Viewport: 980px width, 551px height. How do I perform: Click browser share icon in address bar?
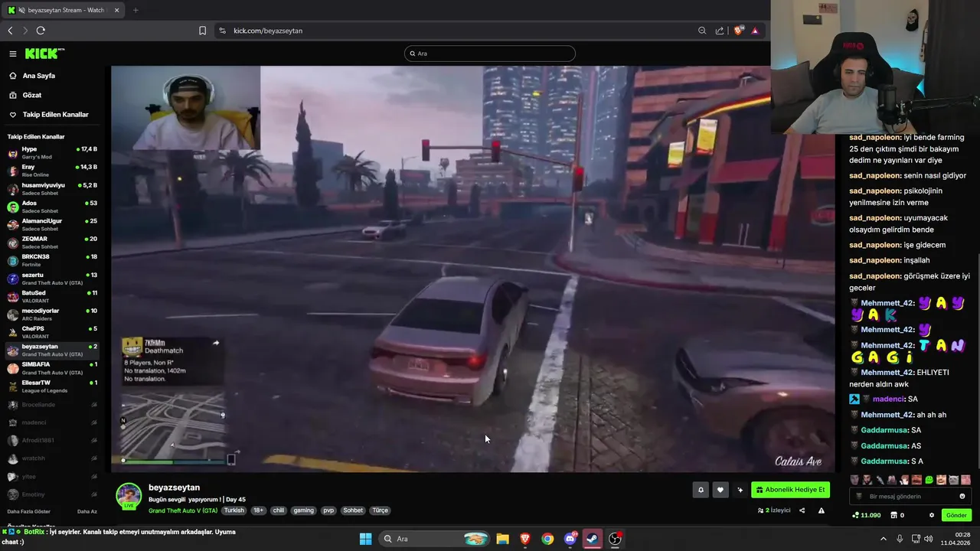tap(720, 31)
